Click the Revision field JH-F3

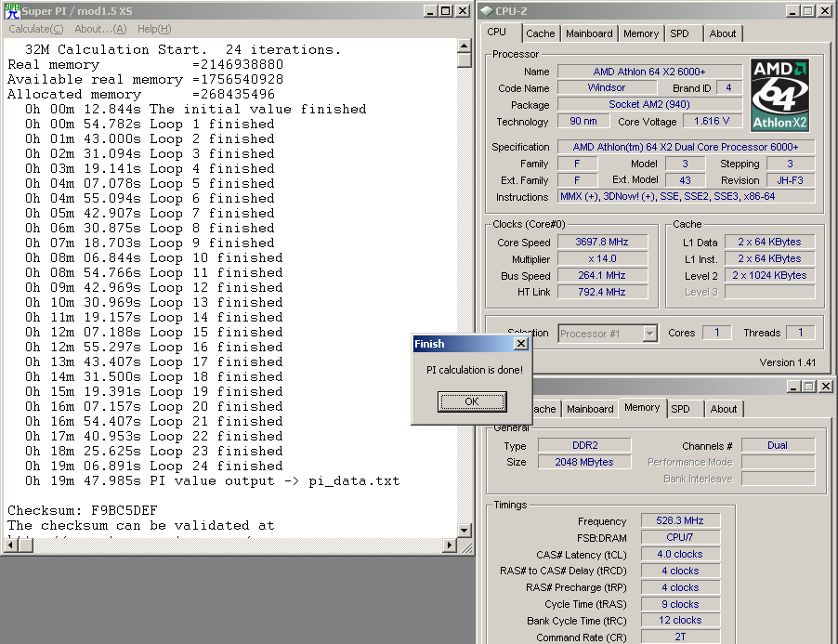tap(791, 180)
